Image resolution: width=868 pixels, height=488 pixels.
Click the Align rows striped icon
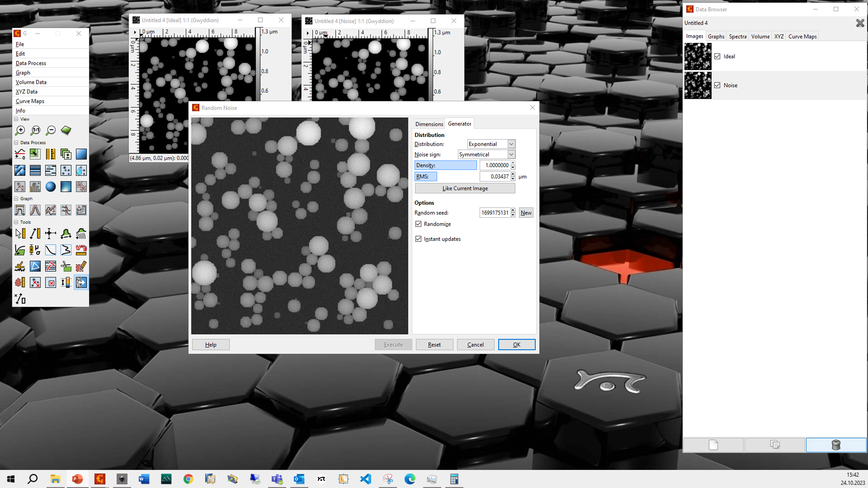click(35, 170)
